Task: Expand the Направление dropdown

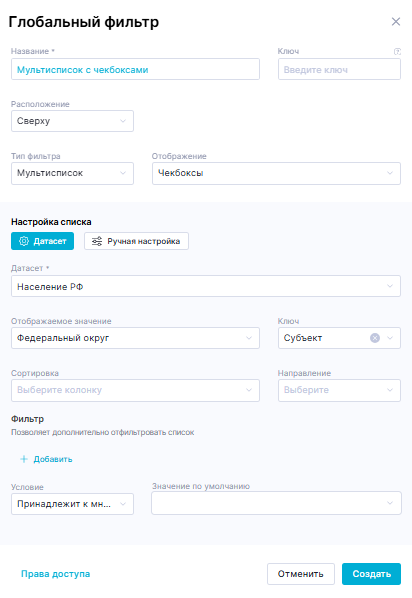Action: (340, 390)
